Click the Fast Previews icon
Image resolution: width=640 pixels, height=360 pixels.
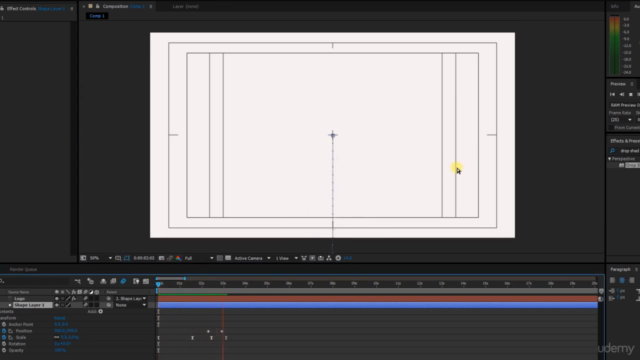(x=312, y=258)
